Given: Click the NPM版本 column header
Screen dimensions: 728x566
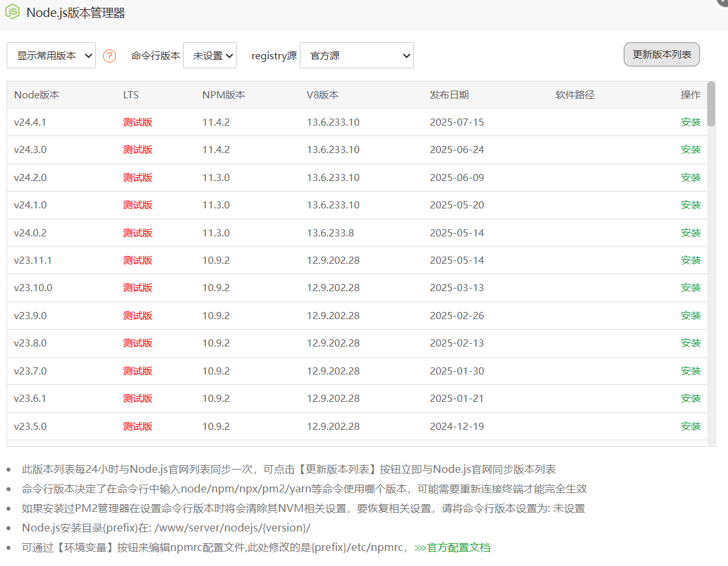Looking at the screenshot, I should (x=224, y=94).
